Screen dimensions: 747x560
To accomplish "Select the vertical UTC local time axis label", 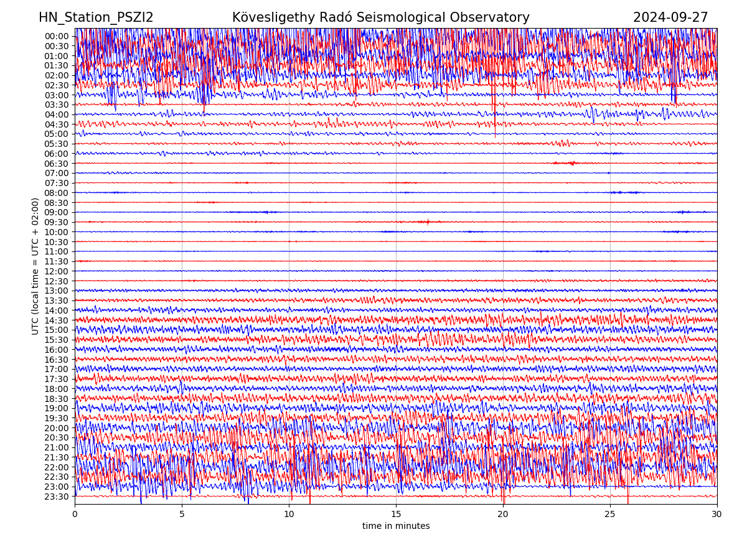I will pos(35,266).
